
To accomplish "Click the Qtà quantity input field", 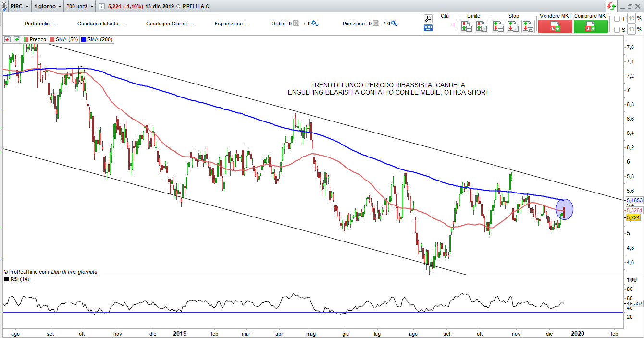I will (445, 25).
